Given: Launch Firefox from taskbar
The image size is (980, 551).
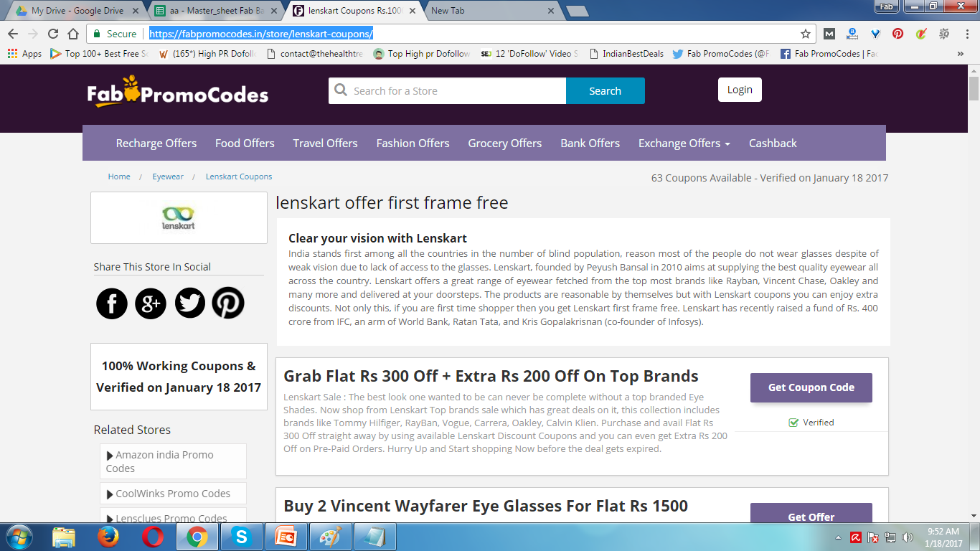Looking at the screenshot, I should pos(108,537).
